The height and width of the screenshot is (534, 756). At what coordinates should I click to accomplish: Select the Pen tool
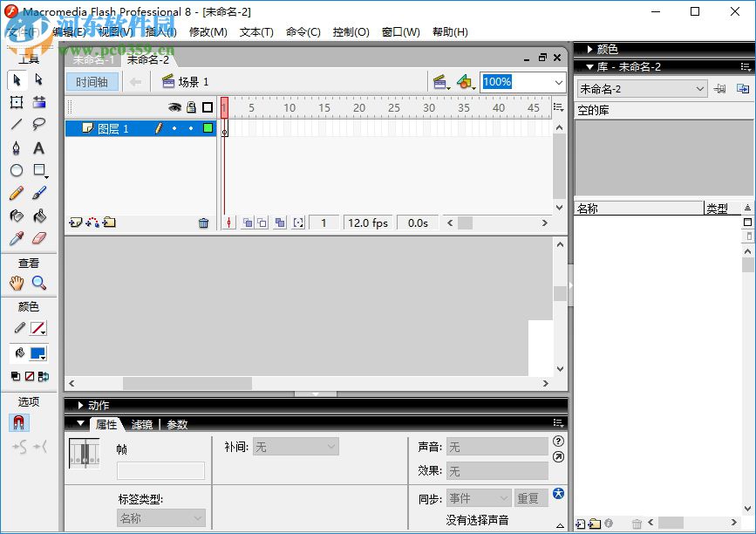pyautogui.click(x=16, y=147)
